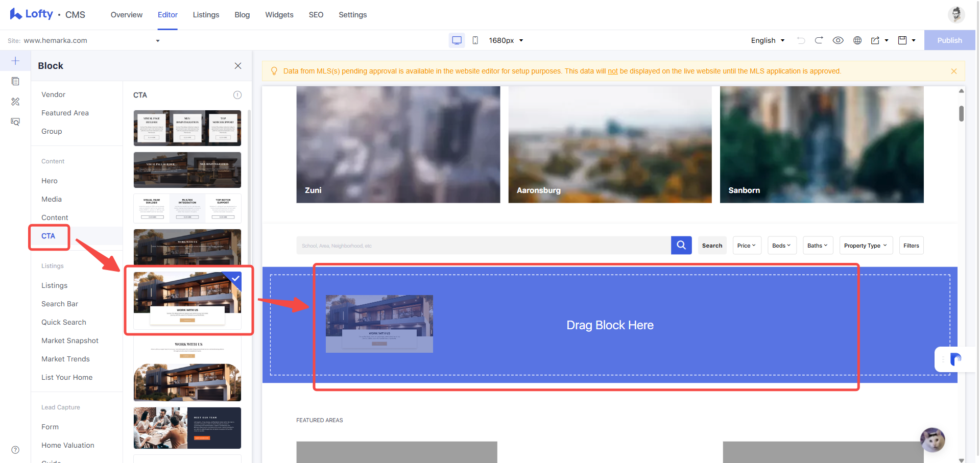
Task: Click the Sanborn area card
Action: [822, 144]
